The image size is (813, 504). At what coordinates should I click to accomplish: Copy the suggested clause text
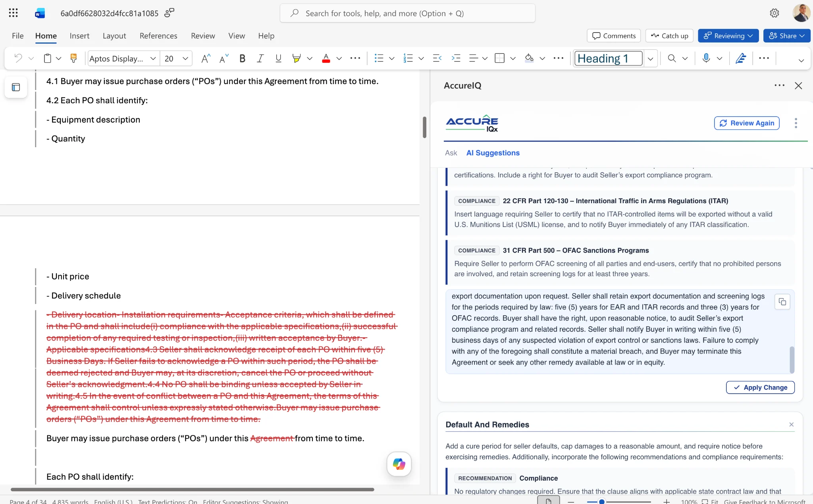point(782,302)
